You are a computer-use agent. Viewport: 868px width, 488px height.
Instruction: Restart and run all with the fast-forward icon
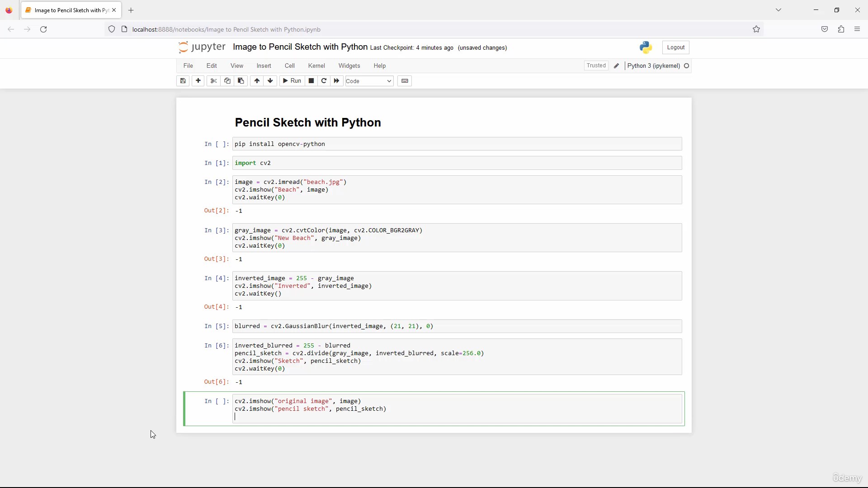[x=336, y=81]
